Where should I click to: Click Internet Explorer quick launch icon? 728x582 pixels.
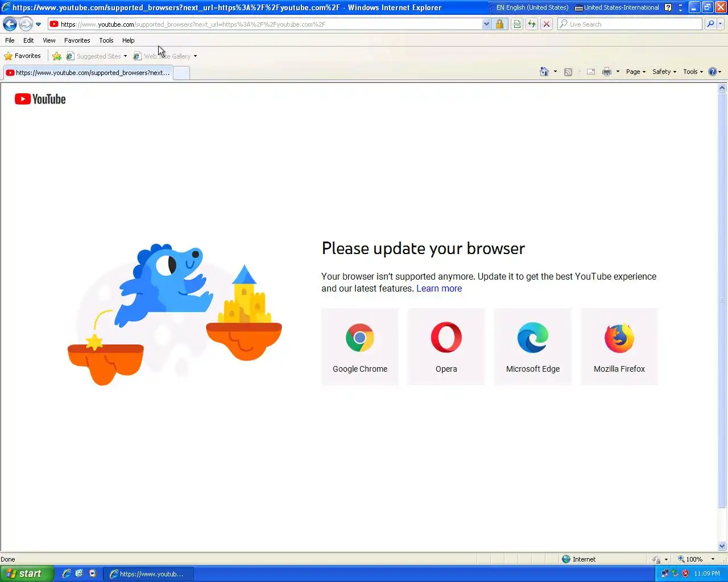point(67,573)
